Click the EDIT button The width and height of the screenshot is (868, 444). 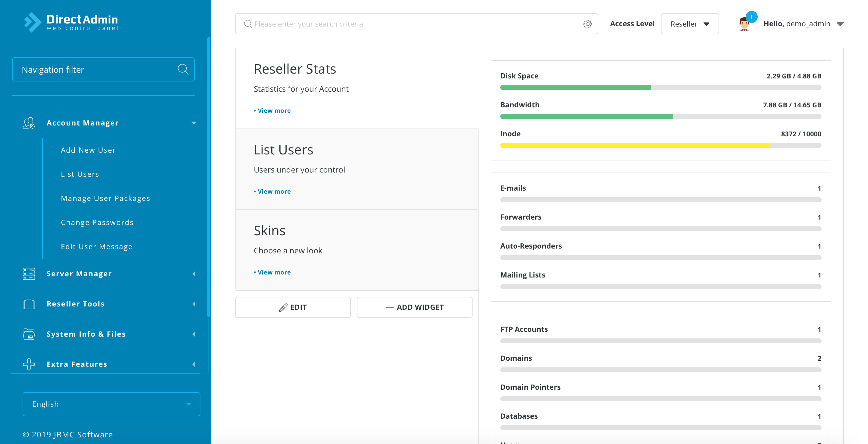point(292,307)
